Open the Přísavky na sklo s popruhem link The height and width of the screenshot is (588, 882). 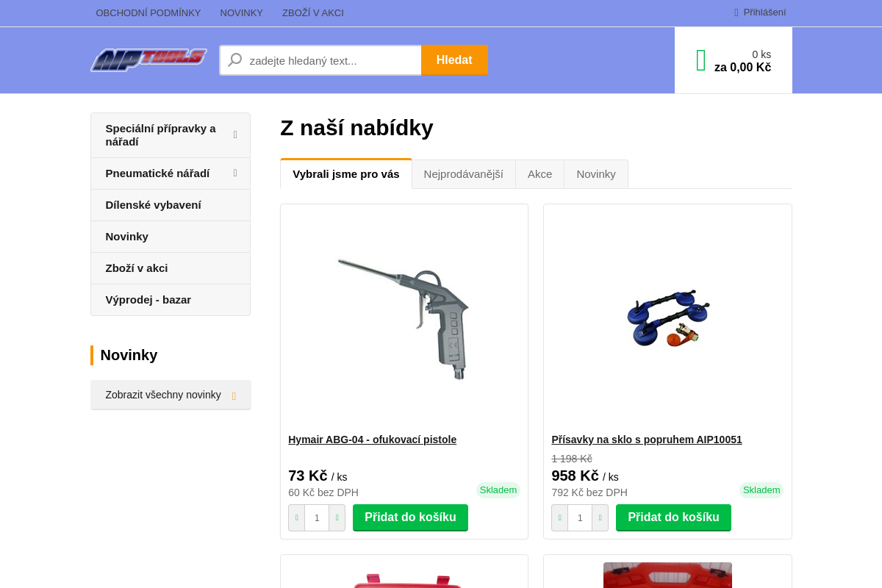tap(647, 440)
